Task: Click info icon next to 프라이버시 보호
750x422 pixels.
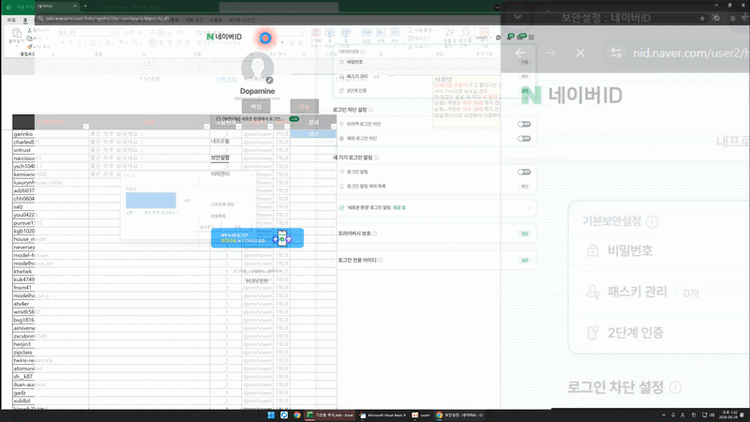Action: click(x=375, y=233)
